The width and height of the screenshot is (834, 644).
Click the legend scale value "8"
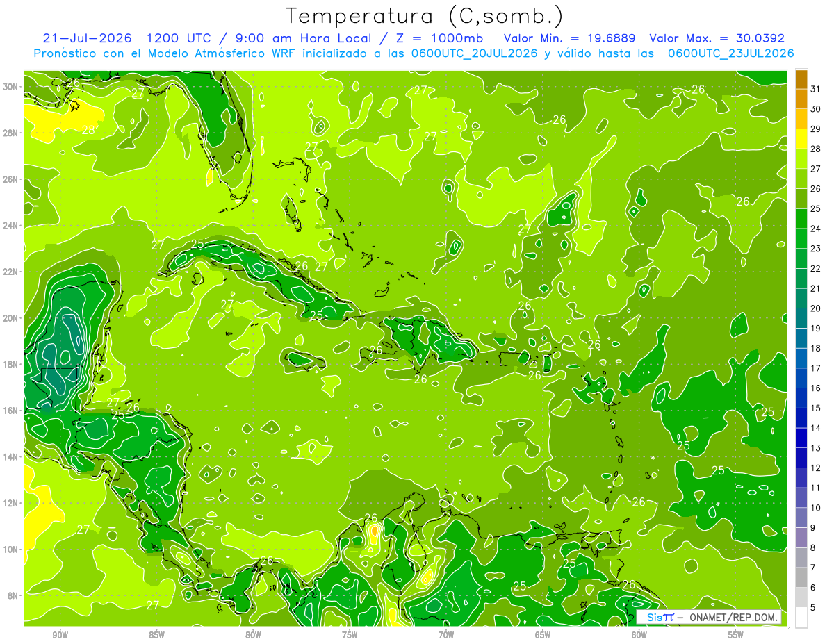[812, 547]
